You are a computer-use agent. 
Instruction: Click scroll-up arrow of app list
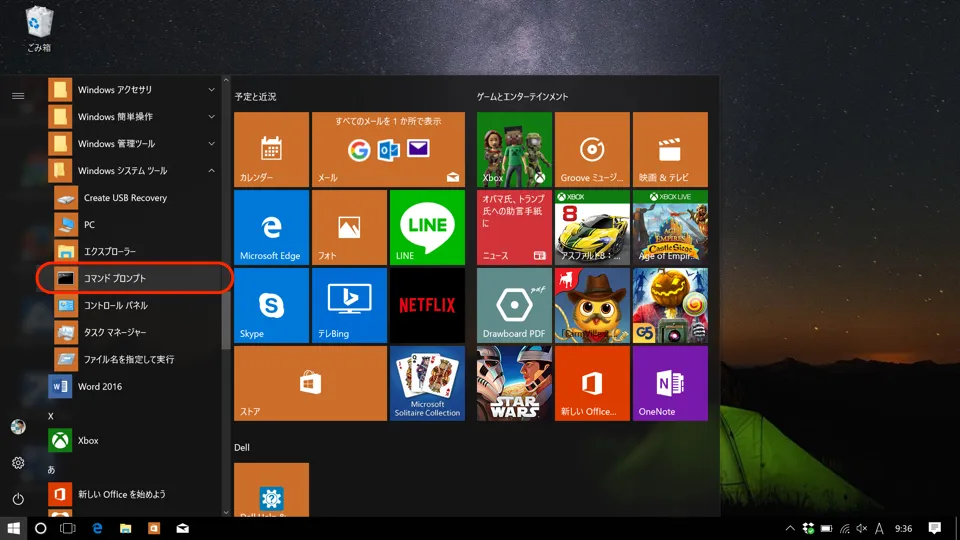pyautogui.click(x=226, y=80)
